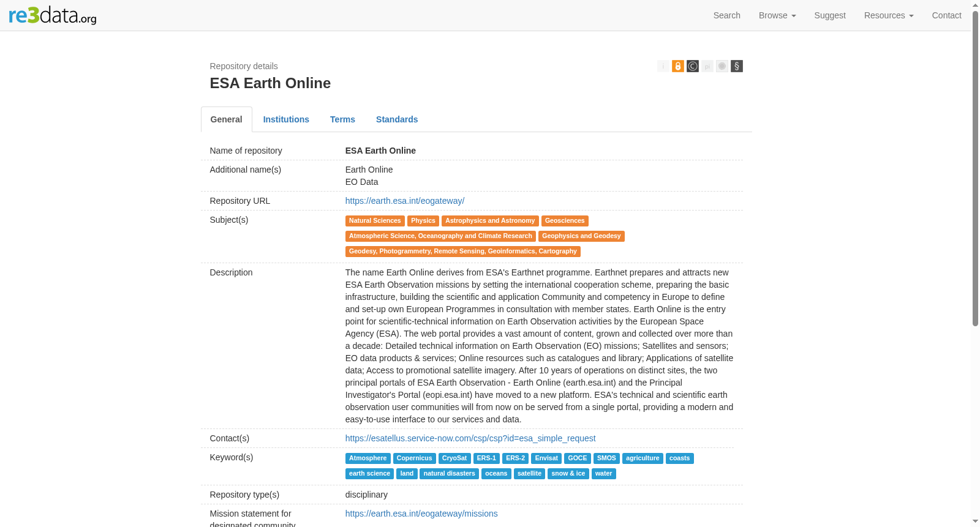Click the Natural Sciences subject tag
The image size is (980, 527).
(375, 221)
